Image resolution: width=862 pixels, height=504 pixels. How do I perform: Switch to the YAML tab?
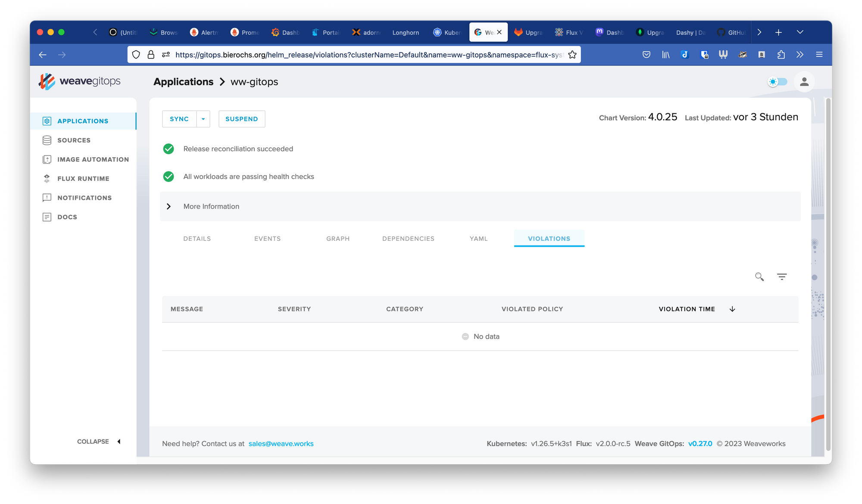[479, 239]
